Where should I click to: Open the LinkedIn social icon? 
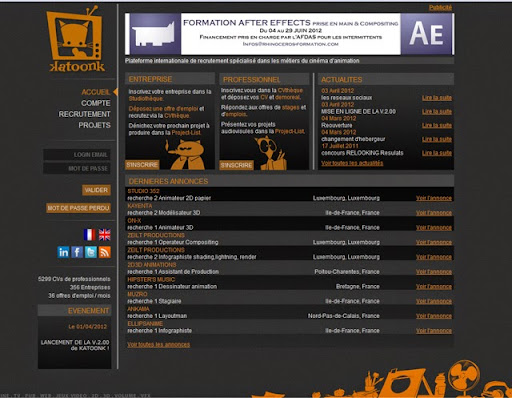63,252
